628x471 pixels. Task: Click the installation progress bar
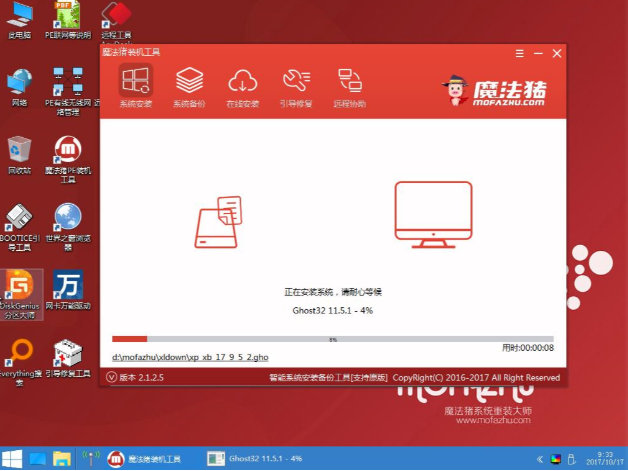[x=333, y=339]
